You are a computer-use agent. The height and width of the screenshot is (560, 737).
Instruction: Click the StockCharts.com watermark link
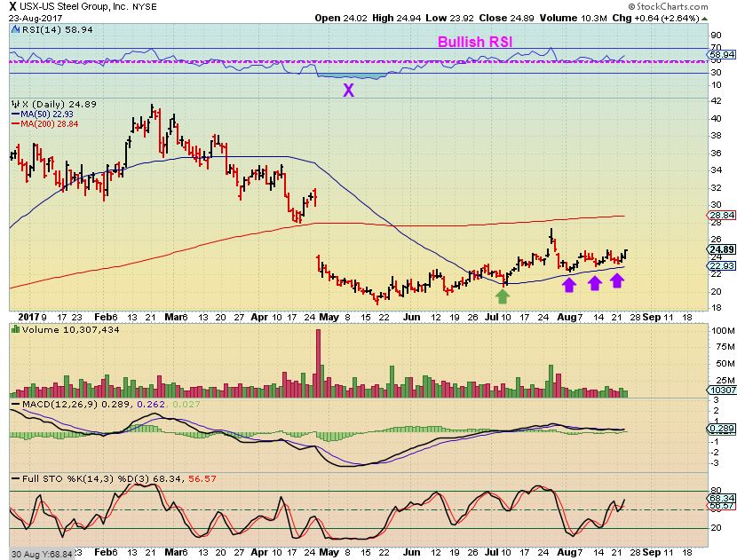click(668, 6)
